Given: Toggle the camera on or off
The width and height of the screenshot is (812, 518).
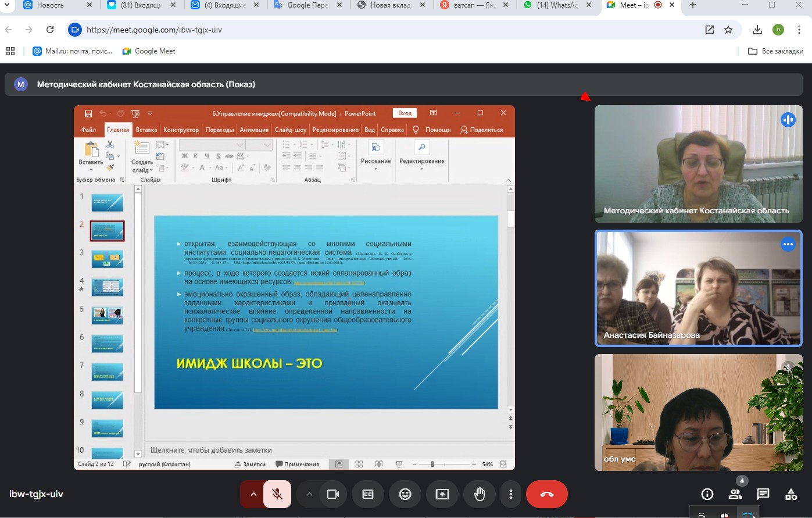Looking at the screenshot, I should tap(333, 494).
